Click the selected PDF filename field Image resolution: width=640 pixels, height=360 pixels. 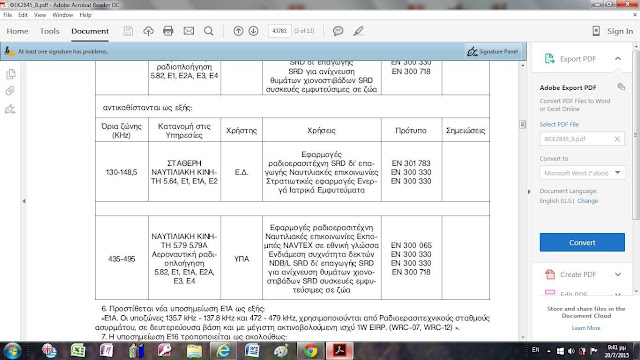582,139
